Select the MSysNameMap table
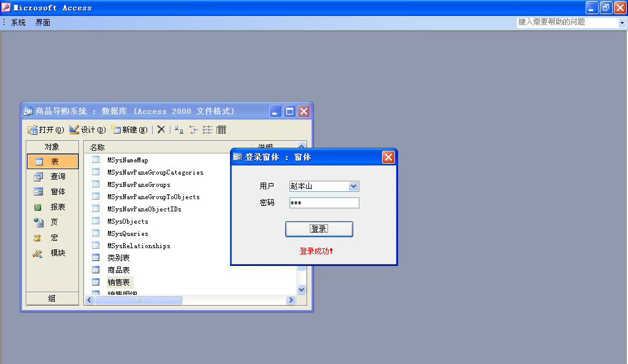This screenshot has height=364, width=628. coord(128,160)
